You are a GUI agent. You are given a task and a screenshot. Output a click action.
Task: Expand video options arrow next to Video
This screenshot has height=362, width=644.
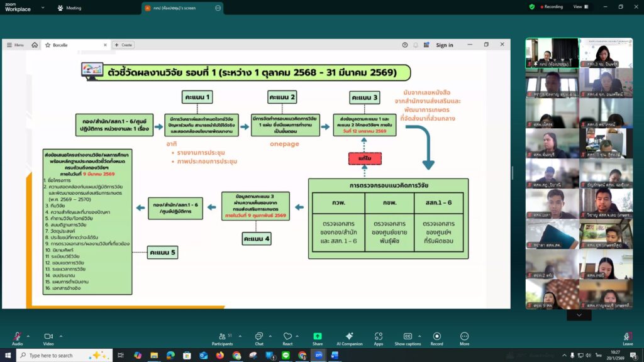(x=61, y=336)
